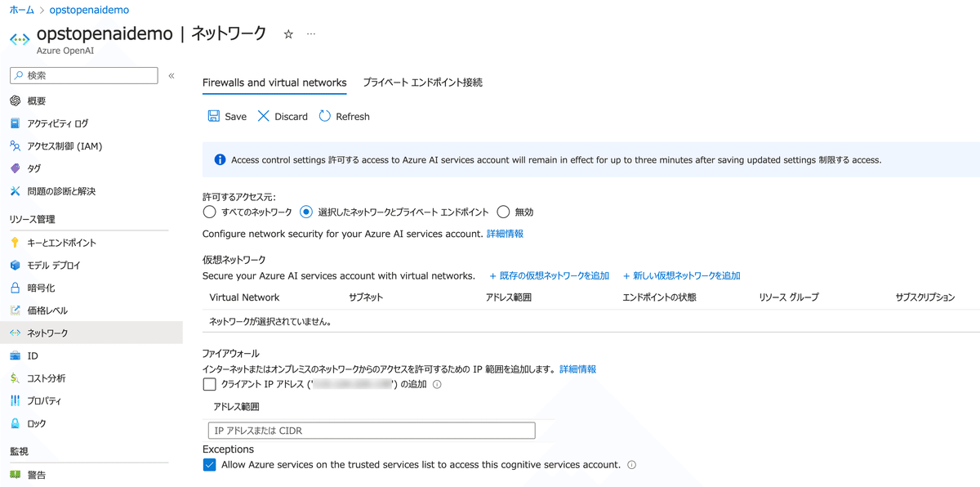Click the info icon after クライアント IP アドレス
The height and width of the screenshot is (487, 980).
(x=437, y=384)
